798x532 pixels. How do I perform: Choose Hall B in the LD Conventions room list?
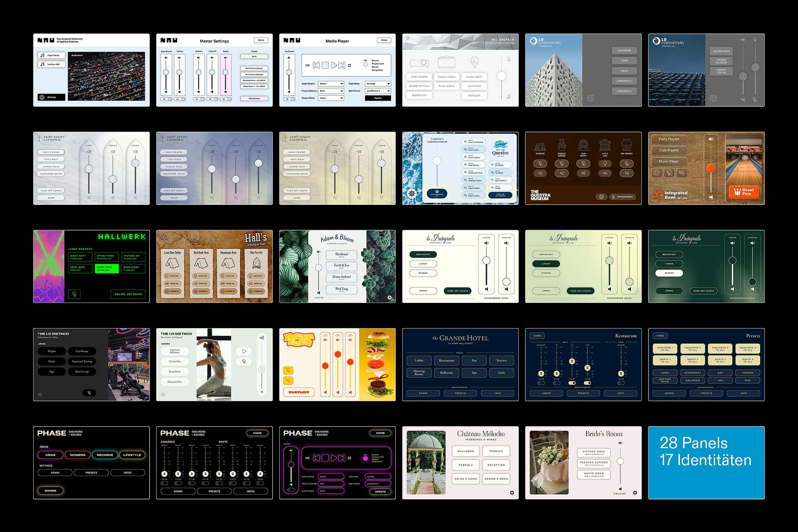point(624,71)
